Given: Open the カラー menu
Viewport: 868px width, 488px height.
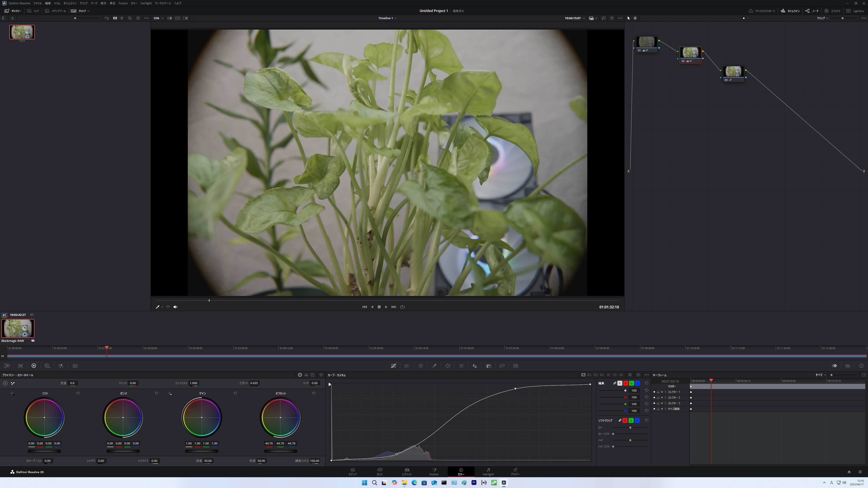Looking at the screenshot, I should click(133, 3).
